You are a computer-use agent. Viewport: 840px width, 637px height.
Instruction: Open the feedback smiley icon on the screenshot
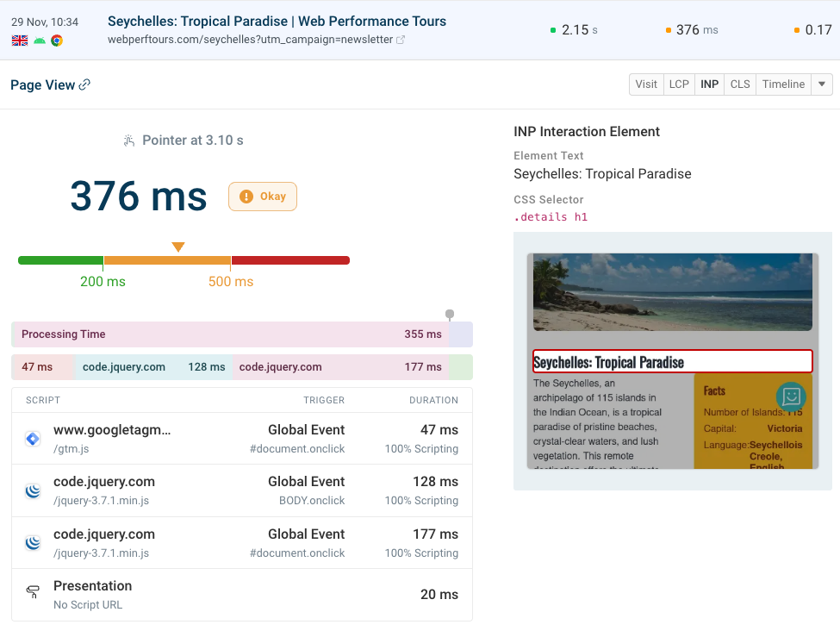(x=790, y=397)
